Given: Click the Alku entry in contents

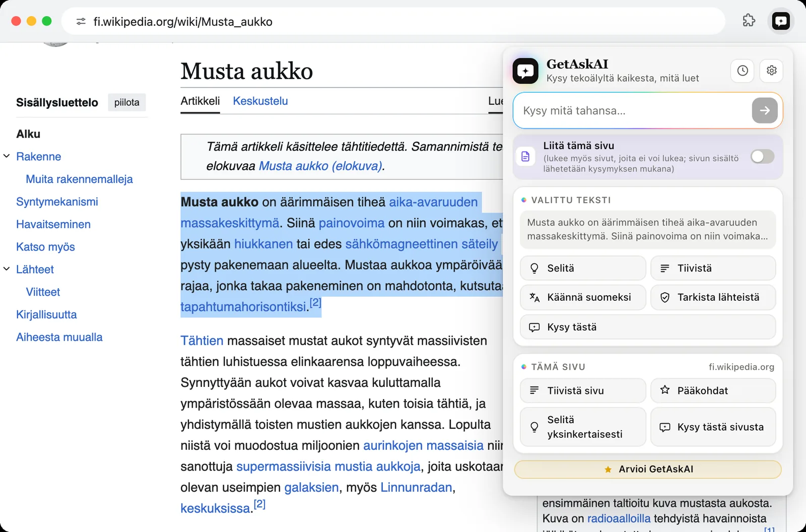Looking at the screenshot, I should click(28, 134).
